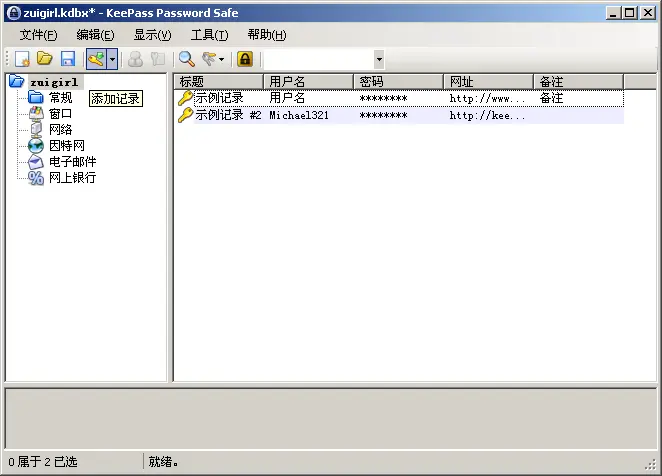The image size is (662, 476).
Task: Select the 示例记录 #2 entry title
Action: [228, 115]
